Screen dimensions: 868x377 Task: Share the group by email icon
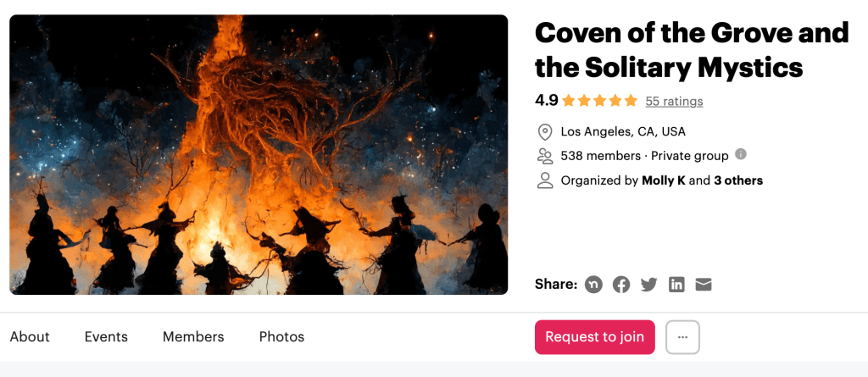point(703,285)
